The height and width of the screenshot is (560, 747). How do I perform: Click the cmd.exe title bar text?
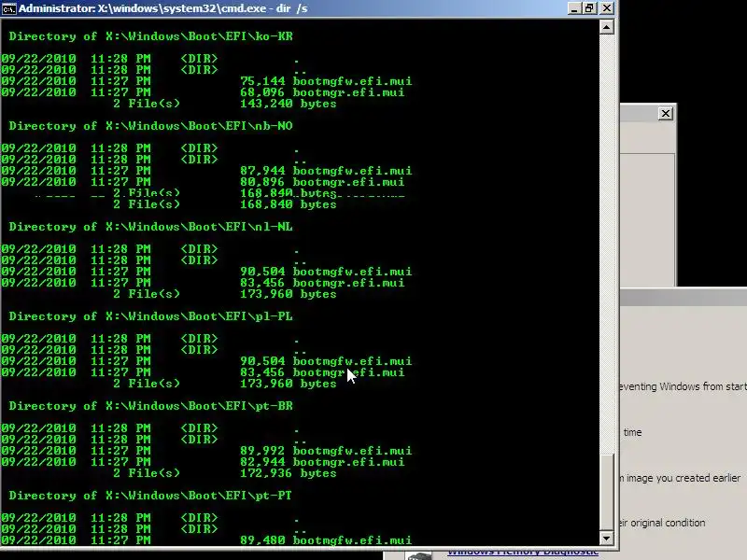click(162, 8)
